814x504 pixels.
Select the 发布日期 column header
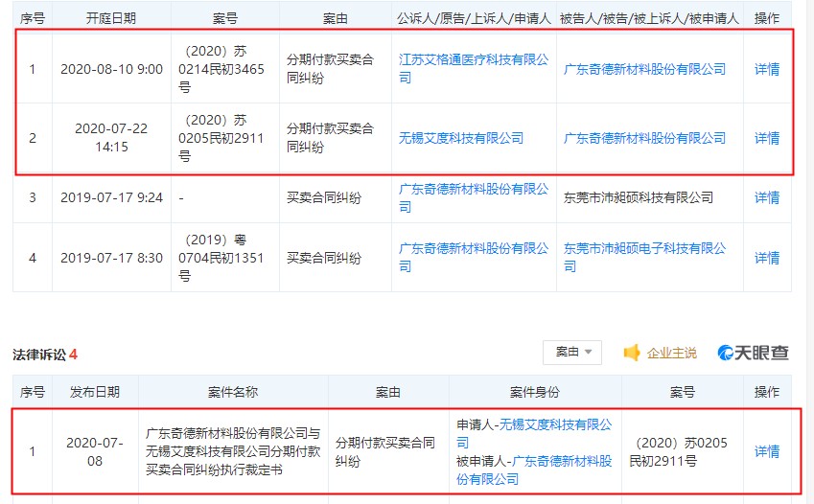coord(95,392)
